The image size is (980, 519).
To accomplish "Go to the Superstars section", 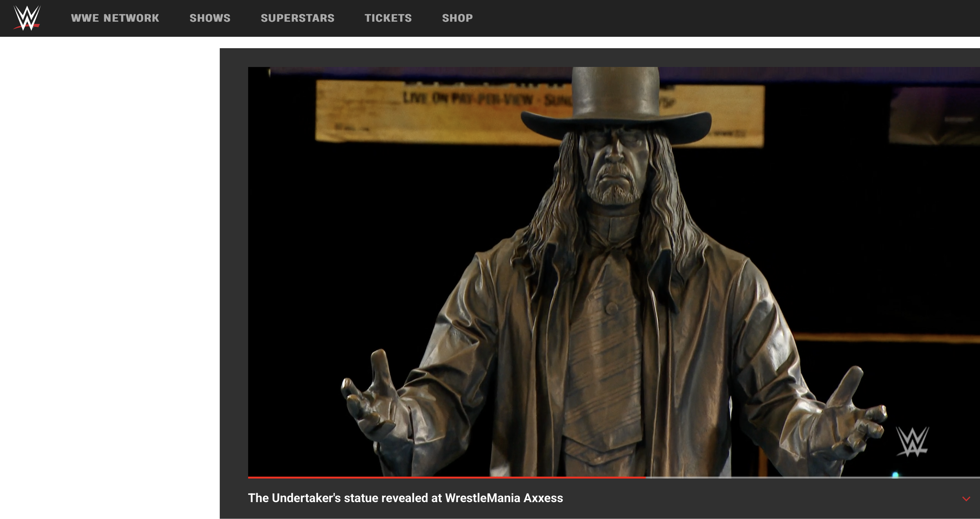I will 298,18.
